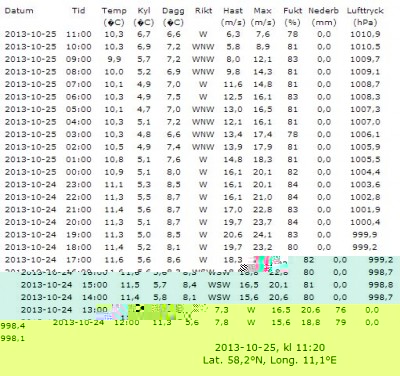The height and width of the screenshot is (376, 400).
Task: Select dew point 8,0 at 00:00
Action: coord(173,172)
